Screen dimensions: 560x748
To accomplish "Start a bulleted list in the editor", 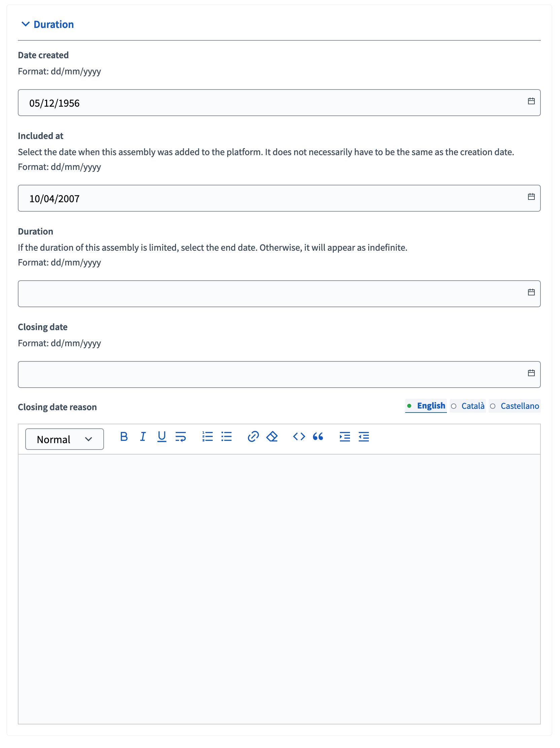I will (x=226, y=436).
